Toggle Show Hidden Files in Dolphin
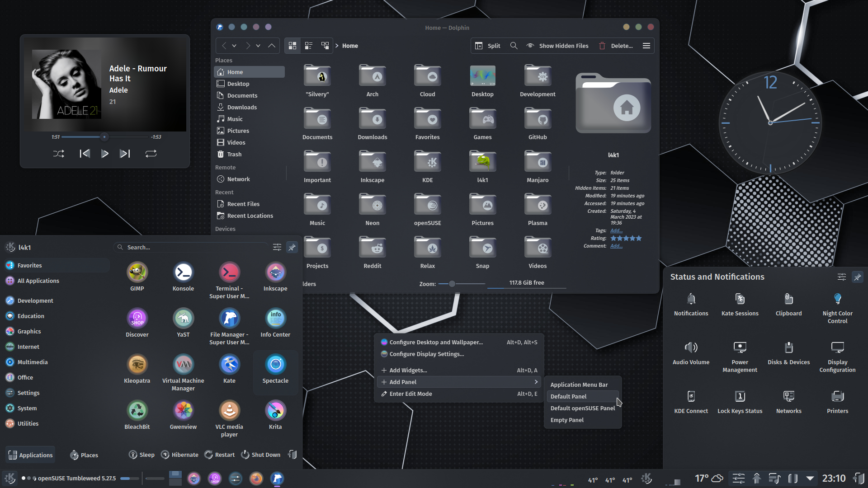Viewport: 868px width, 488px height. 558,46
